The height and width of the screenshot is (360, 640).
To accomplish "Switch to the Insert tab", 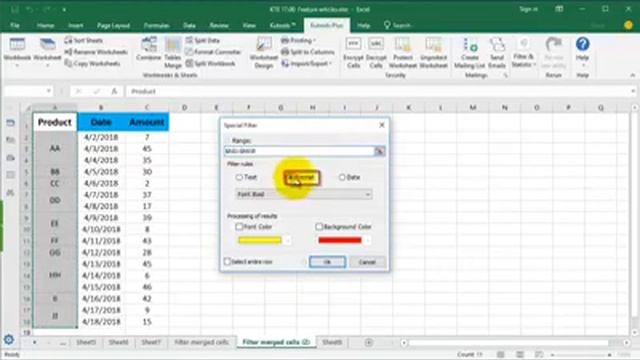I will 76,25.
